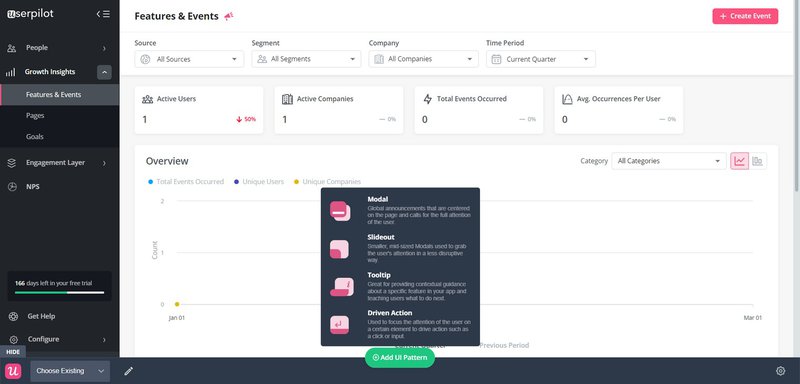The image size is (800, 384).
Task: Toggle Total Events Occurred legend series
Action: click(186, 182)
